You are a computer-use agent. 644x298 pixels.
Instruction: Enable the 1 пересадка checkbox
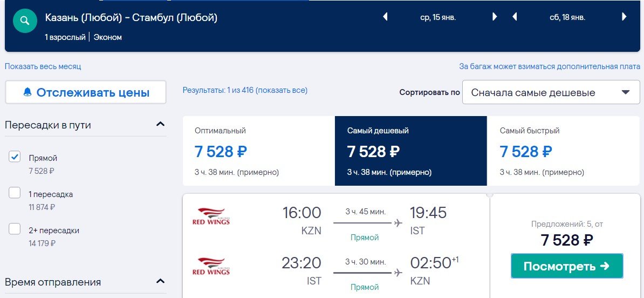(15, 193)
